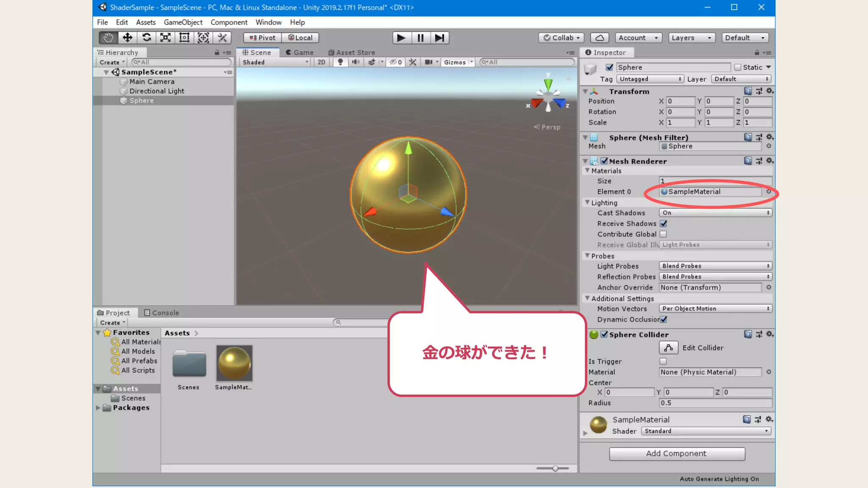Toggle scene audio speaker icon

(x=356, y=62)
